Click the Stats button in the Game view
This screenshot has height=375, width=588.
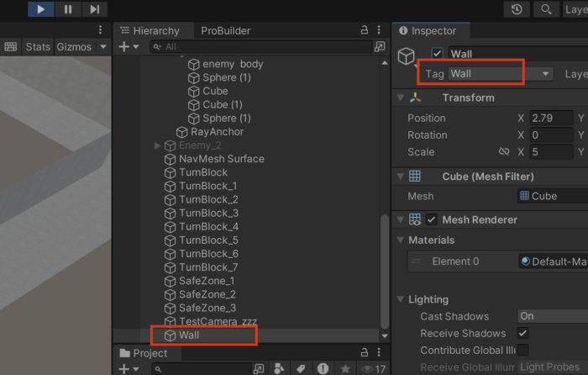[x=38, y=47]
